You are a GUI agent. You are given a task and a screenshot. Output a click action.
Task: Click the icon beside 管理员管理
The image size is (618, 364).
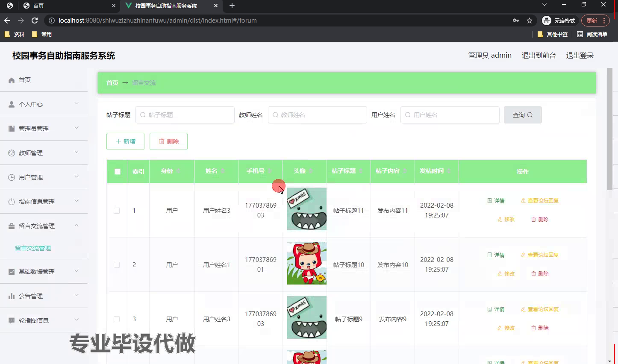point(12,129)
